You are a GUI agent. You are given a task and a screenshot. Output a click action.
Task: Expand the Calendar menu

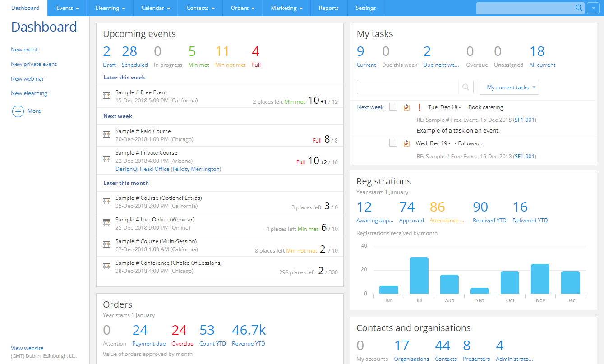[x=156, y=8]
